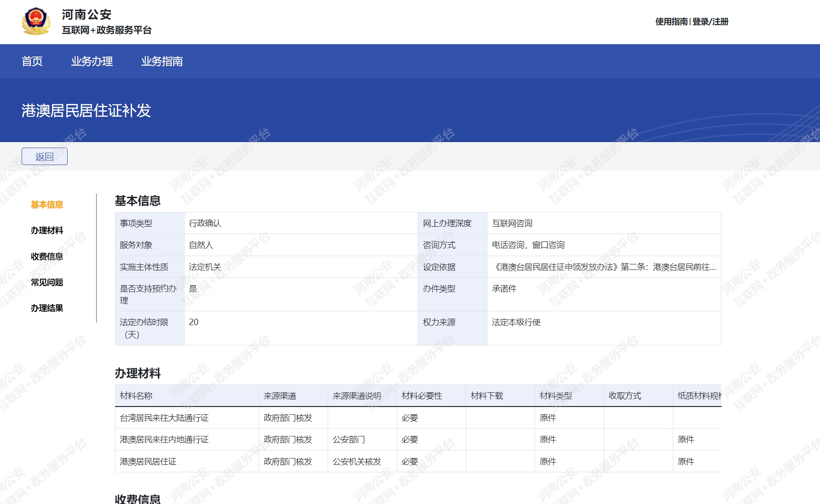The height and width of the screenshot is (504, 820).
Task: Click the 材料名称 column header
Action: point(136,396)
